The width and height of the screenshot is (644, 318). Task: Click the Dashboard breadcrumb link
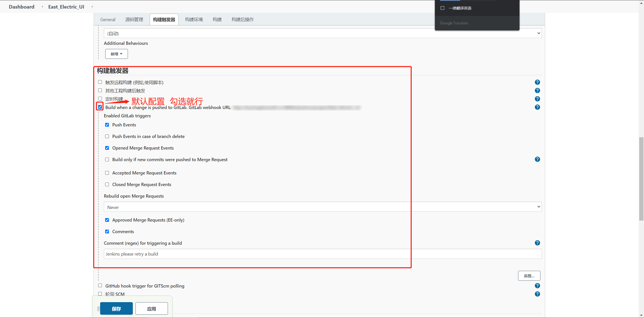point(22,7)
